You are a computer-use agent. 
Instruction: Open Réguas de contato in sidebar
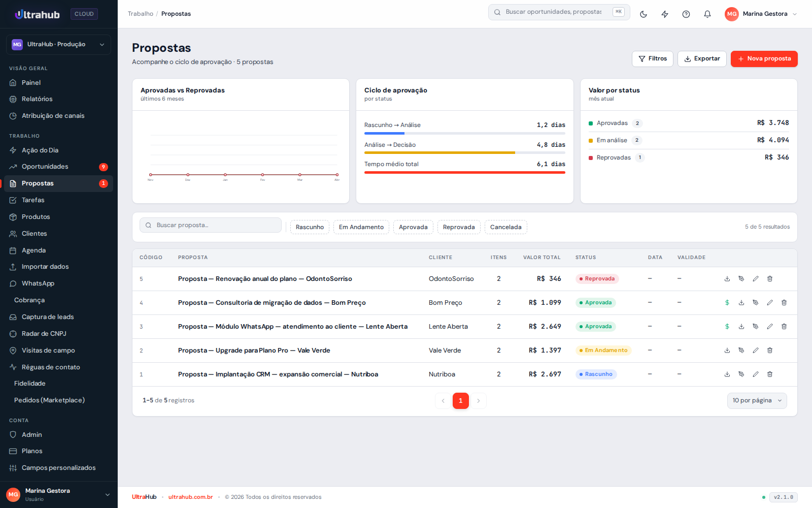click(x=58, y=367)
